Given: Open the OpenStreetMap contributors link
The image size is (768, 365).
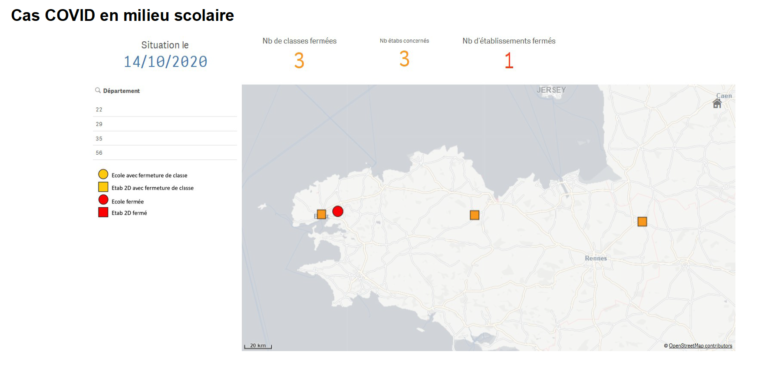Looking at the screenshot, I should (700, 346).
